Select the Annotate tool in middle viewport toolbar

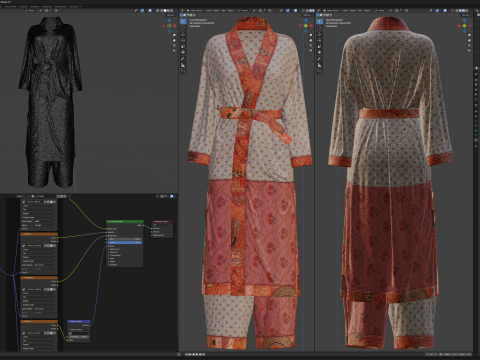[x=183, y=59]
